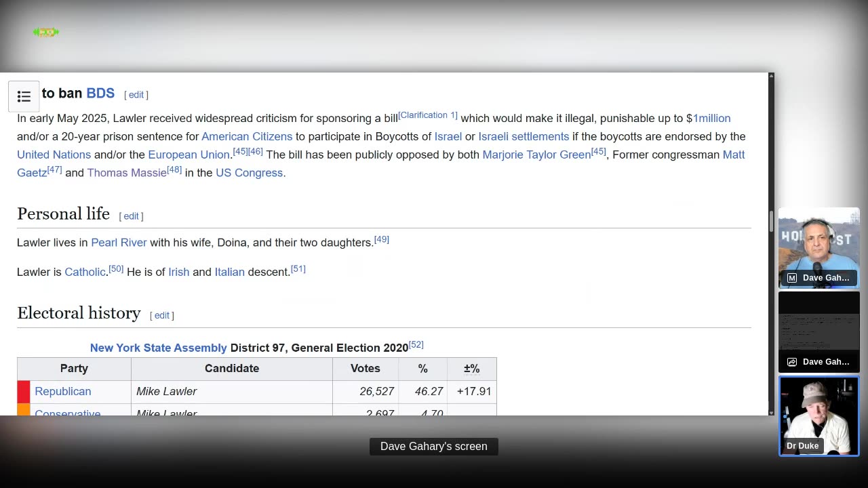Click the 'Dave Gahary's screen' label

[434, 447]
